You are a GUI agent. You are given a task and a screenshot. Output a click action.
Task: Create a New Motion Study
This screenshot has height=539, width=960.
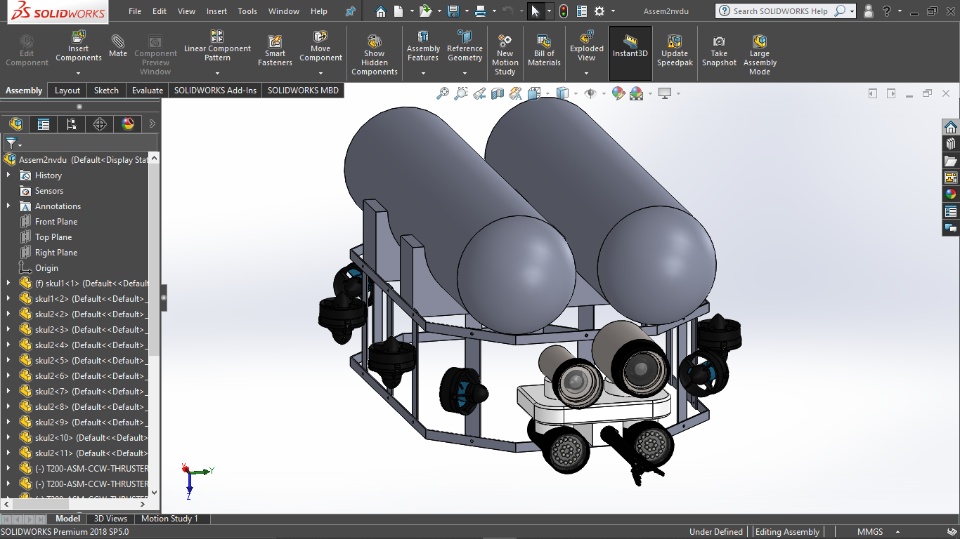pyautogui.click(x=505, y=53)
